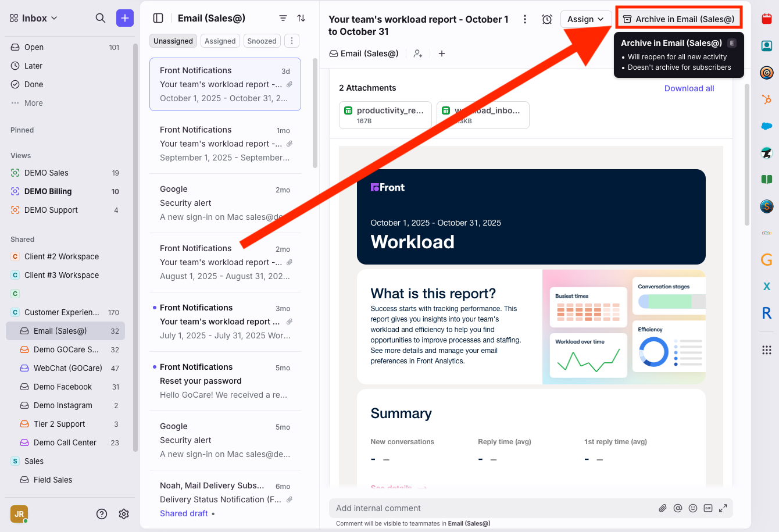779x532 pixels.
Task: Open the DEMO Billing view
Action: click(48, 191)
